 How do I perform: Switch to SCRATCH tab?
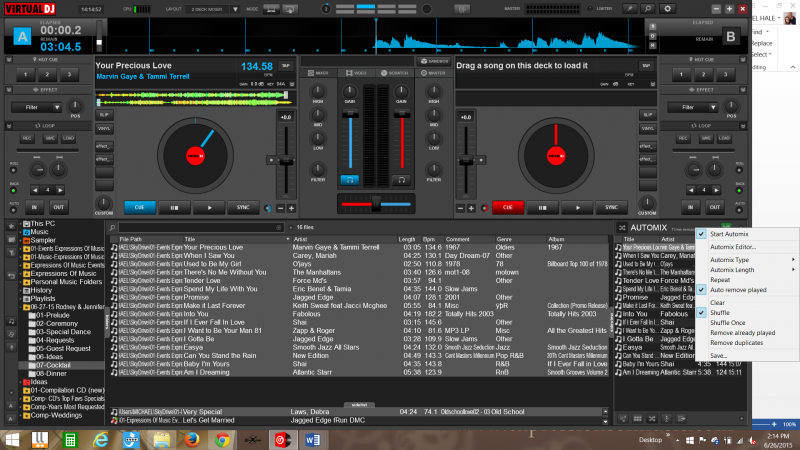394,73
